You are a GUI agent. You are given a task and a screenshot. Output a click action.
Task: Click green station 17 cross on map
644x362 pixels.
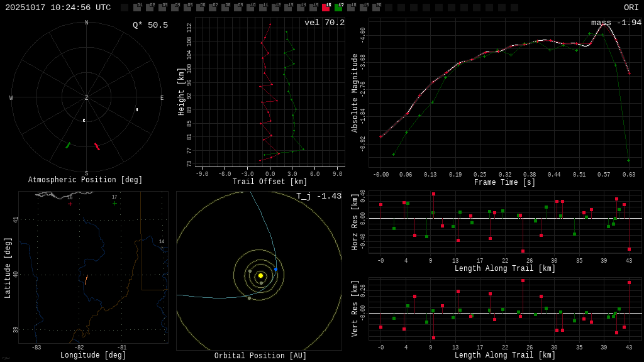[x=114, y=203]
